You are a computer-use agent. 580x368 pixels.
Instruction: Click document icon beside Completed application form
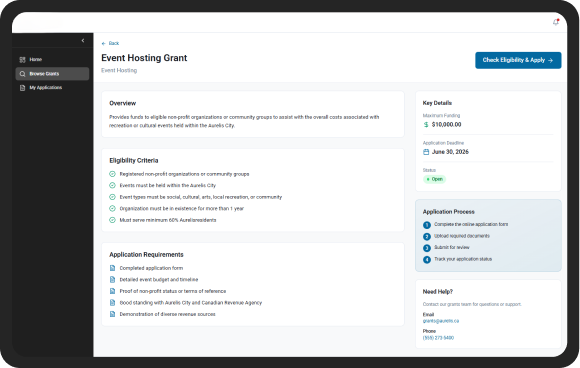coord(112,268)
